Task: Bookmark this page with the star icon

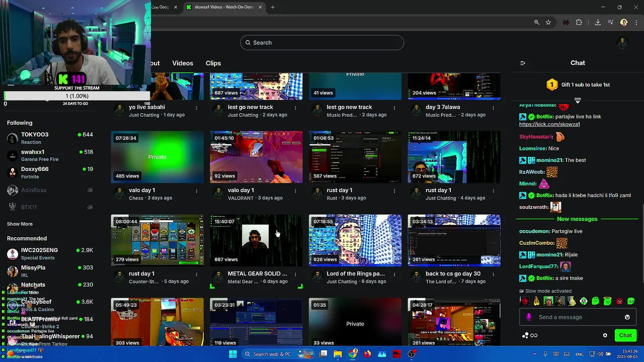Action: click(548, 23)
